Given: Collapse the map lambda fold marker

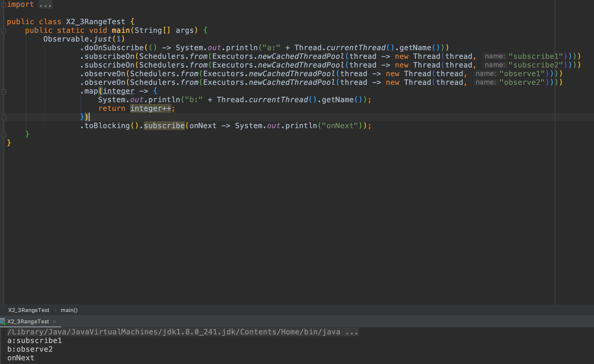Looking at the screenshot, I should tap(4, 92).
